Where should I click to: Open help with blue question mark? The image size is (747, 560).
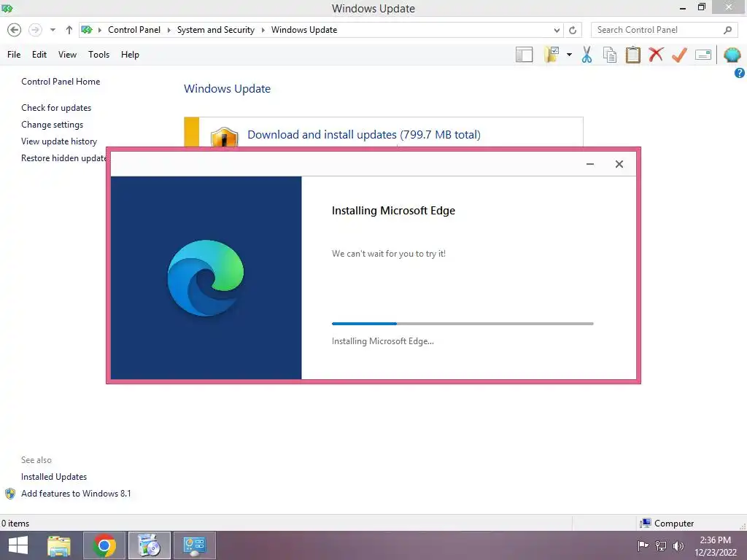pyautogui.click(x=740, y=73)
